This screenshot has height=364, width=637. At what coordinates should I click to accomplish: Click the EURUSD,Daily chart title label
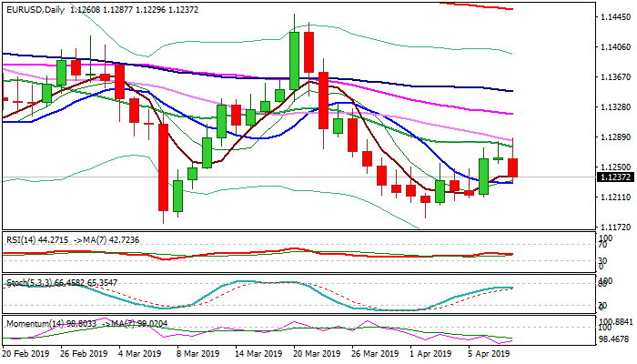tap(33, 7)
